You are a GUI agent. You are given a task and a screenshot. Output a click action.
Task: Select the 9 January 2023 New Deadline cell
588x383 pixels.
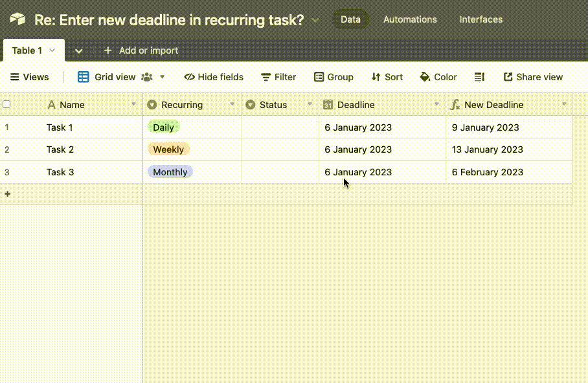(509, 127)
